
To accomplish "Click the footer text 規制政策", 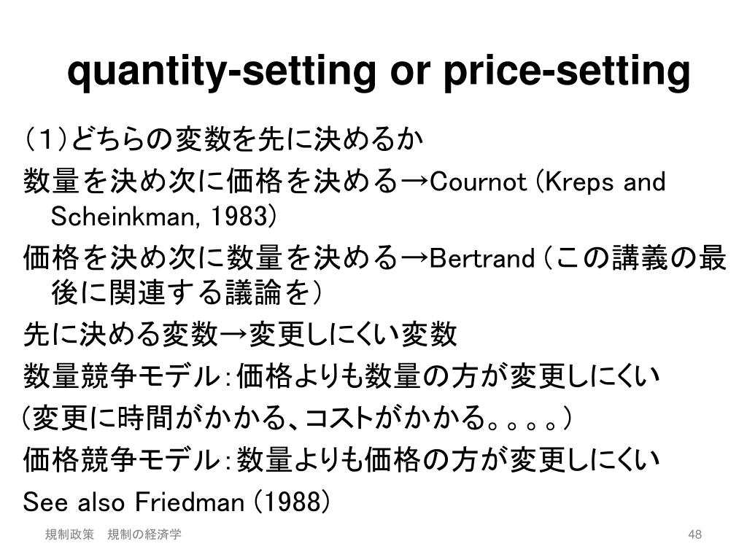I will pyautogui.click(x=69, y=534).
